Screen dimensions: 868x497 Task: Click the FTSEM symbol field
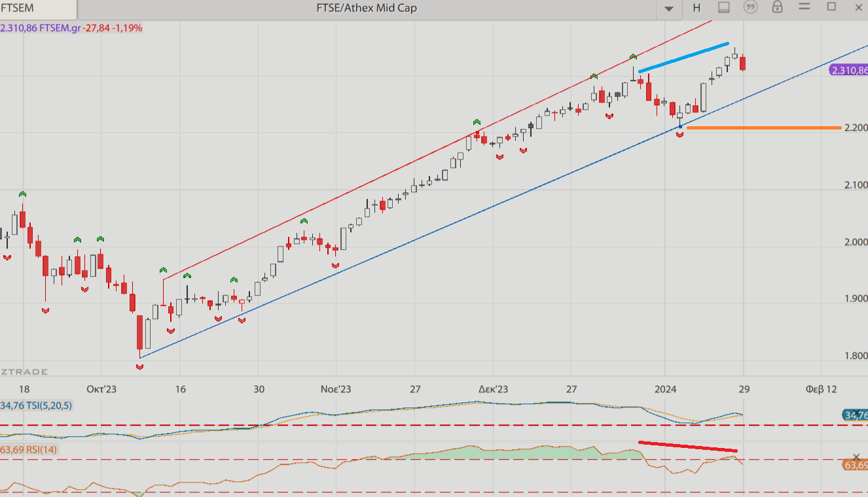tap(38, 9)
